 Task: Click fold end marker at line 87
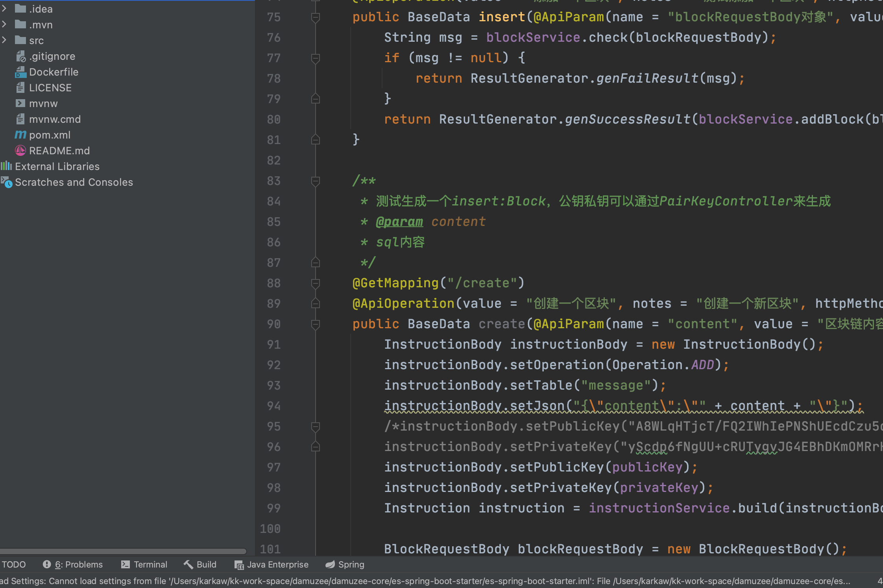tap(316, 262)
